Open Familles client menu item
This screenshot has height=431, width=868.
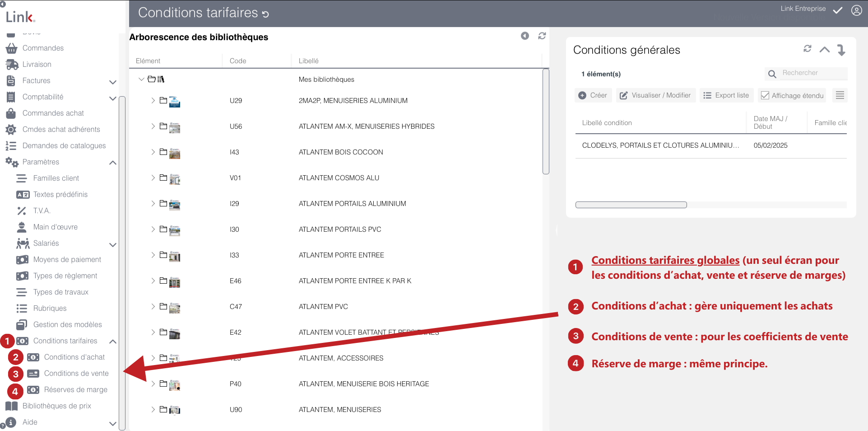click(x=56, y=178)
